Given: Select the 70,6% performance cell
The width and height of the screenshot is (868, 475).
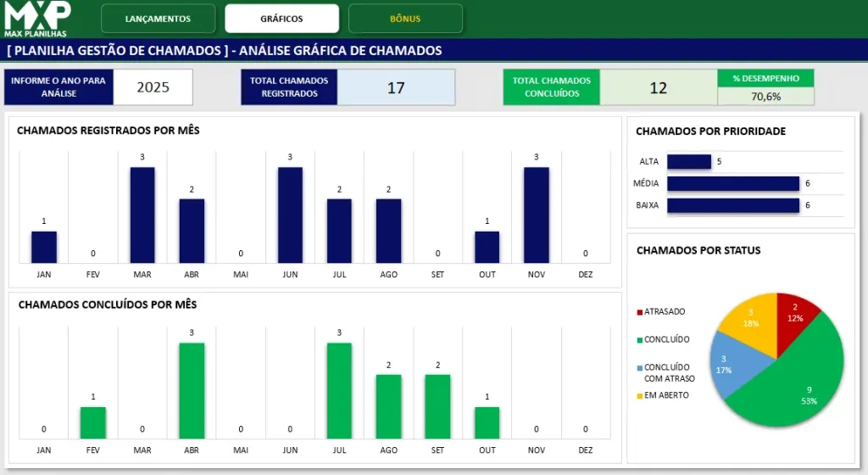Looking at the screenshot, I should (765, 97).
